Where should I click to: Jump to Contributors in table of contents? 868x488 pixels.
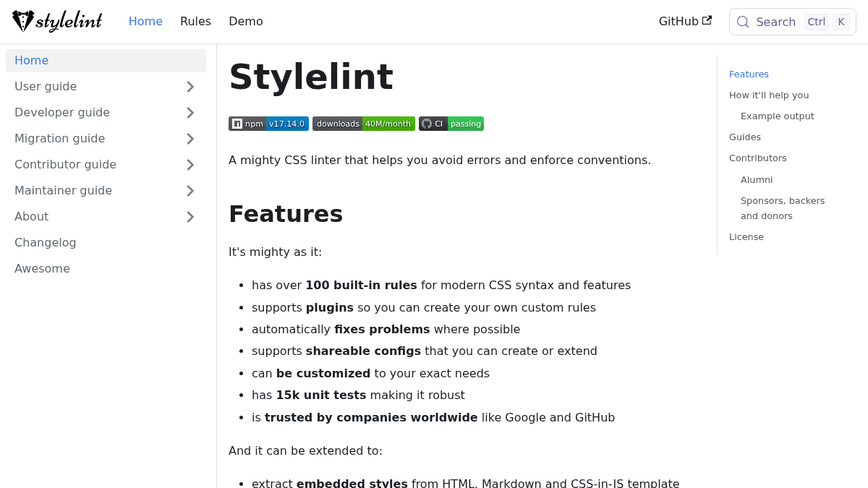(x=757, y=158)
